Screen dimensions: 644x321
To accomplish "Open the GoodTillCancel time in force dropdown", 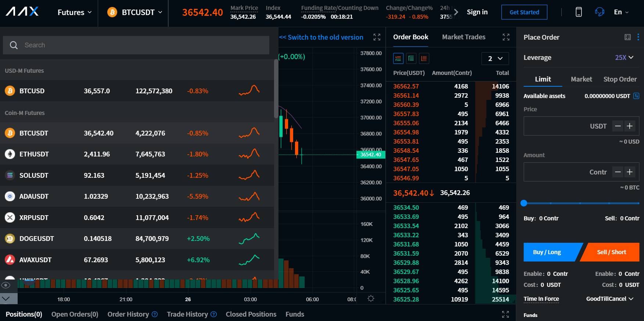I will [610, 299].
